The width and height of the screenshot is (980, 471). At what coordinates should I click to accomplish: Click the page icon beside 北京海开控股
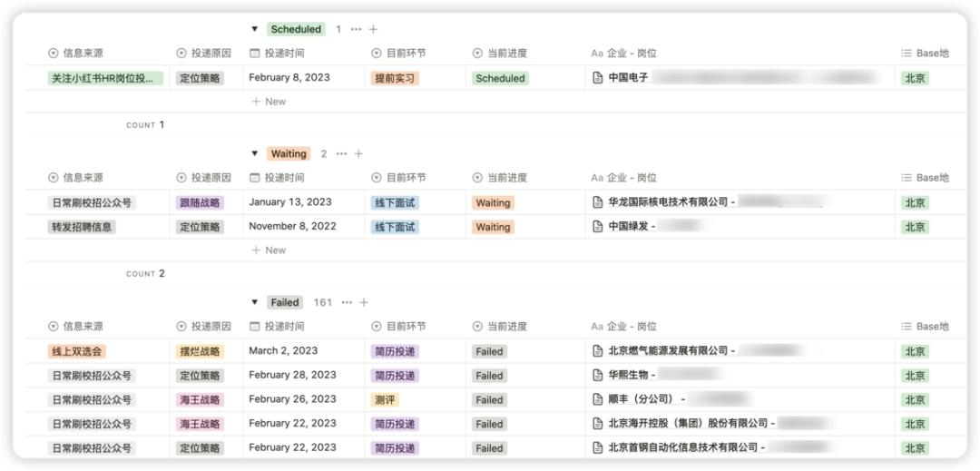pyautogui.click(x=597, y=424)
